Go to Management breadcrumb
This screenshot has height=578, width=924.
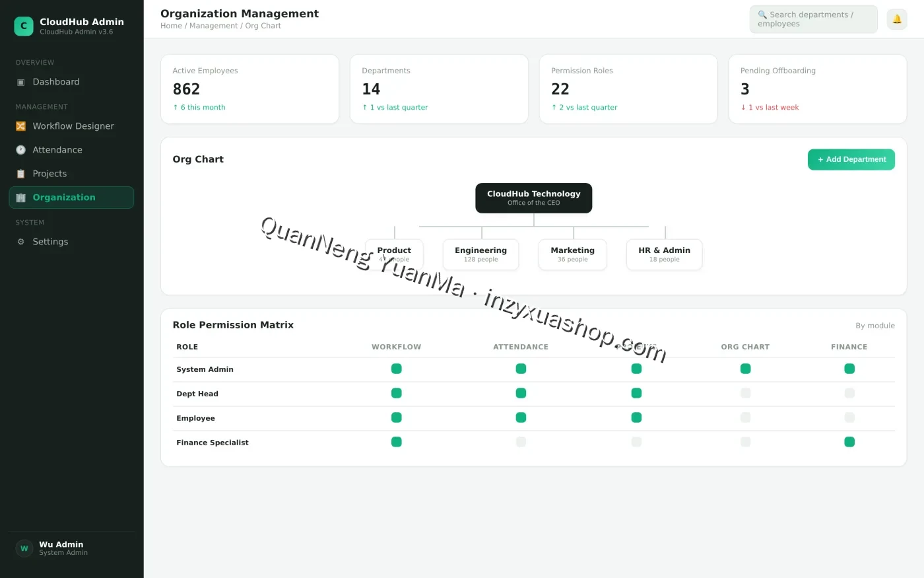coord(213,26)
